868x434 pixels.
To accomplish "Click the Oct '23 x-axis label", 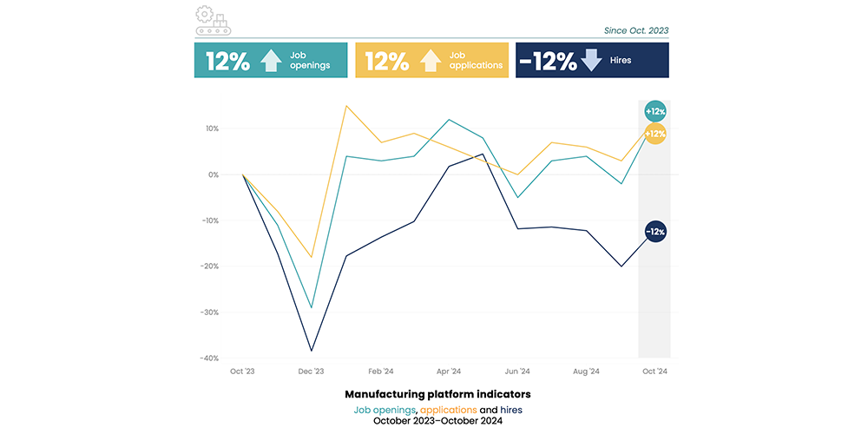I will click(242, 371).
